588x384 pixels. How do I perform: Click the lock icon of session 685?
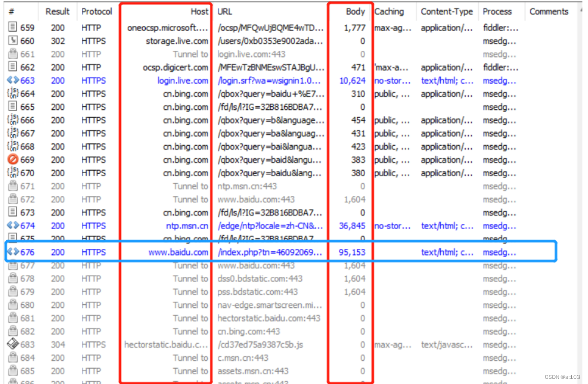13,370
